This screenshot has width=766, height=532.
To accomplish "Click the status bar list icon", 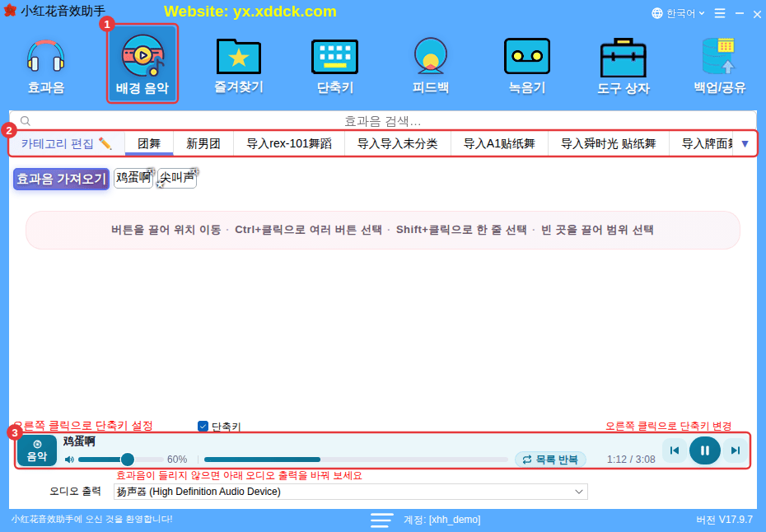I will coord(381,520).
